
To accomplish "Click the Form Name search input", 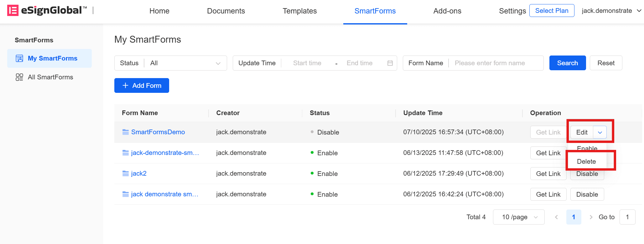I will pos(496,63).
